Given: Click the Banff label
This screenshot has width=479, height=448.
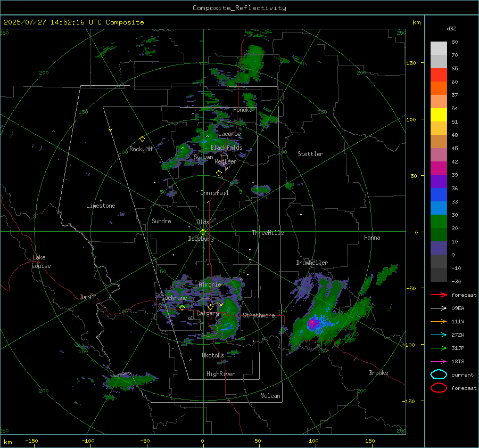Looking at the screenshot, I should (88, 297).
